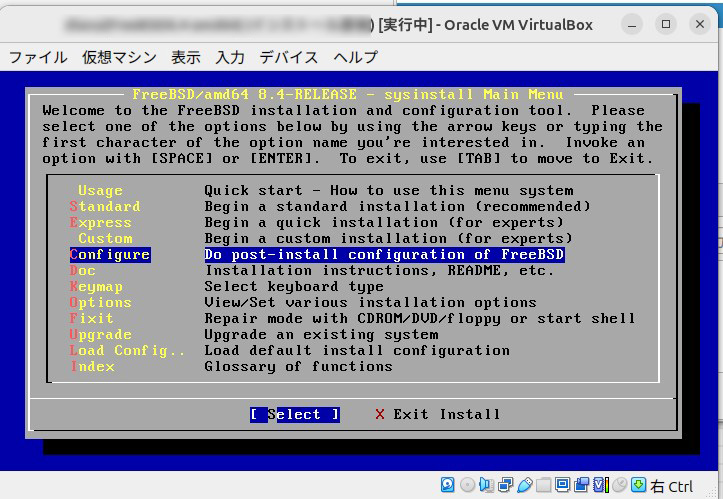
Task: Click 'Do post-install configuration of FreeBSD' text
Action: pyautogui.click(x=385, y=254)
